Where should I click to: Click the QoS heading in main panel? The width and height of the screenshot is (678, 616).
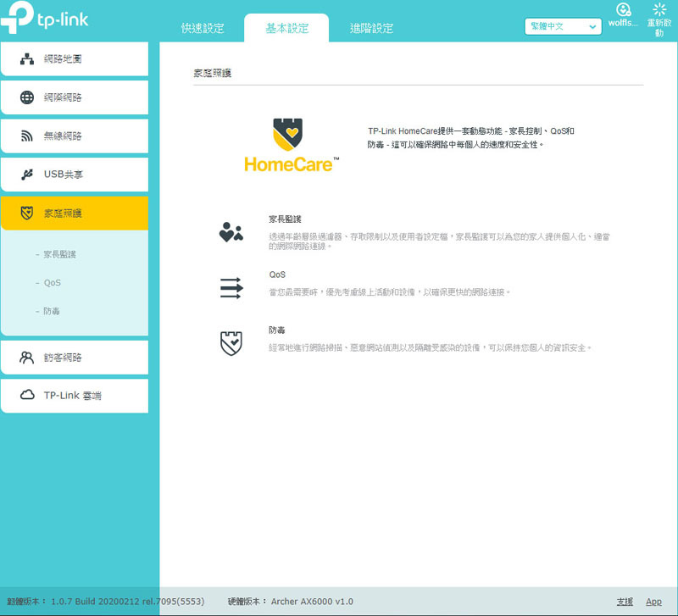point(277,275)
